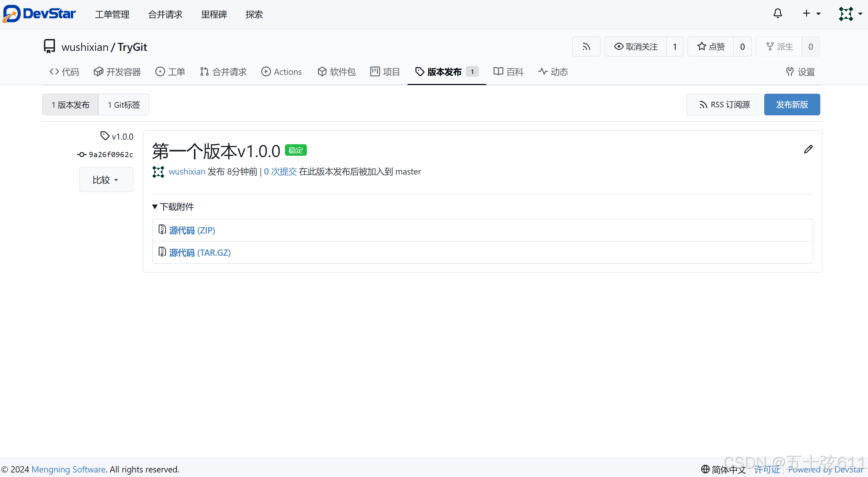
Task: Click the RSS feed icon beside 取消关注
Action: 586,46
